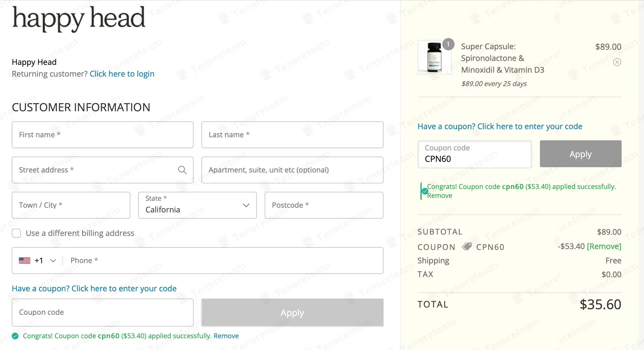Enable Use a different billing address checkbox

(16, 233)
